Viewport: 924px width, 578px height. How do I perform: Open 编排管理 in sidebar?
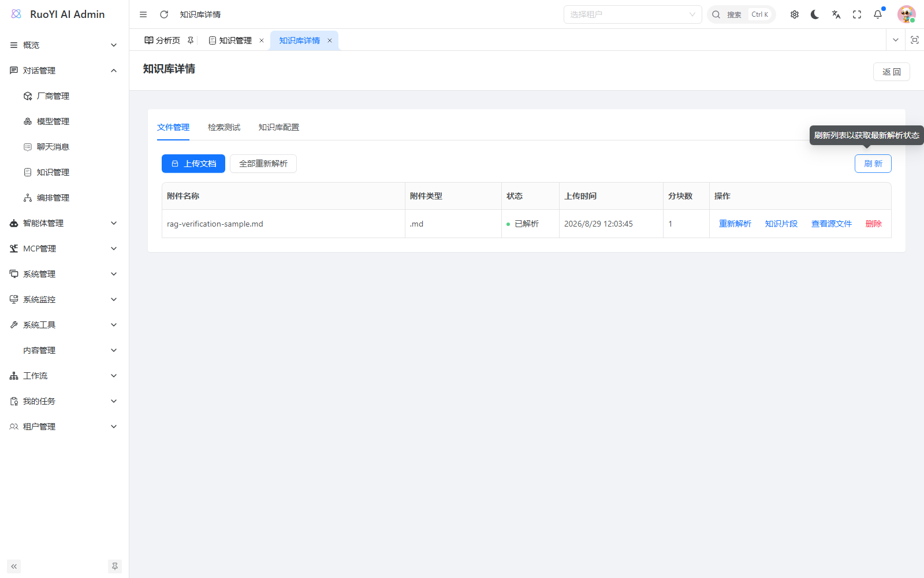point(65,198)
